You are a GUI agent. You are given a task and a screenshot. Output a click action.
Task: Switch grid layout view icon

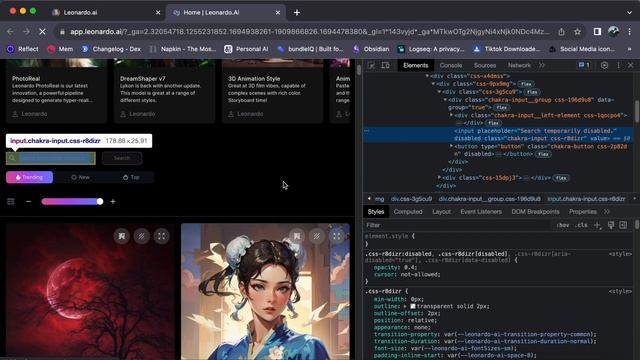[11, 201]
